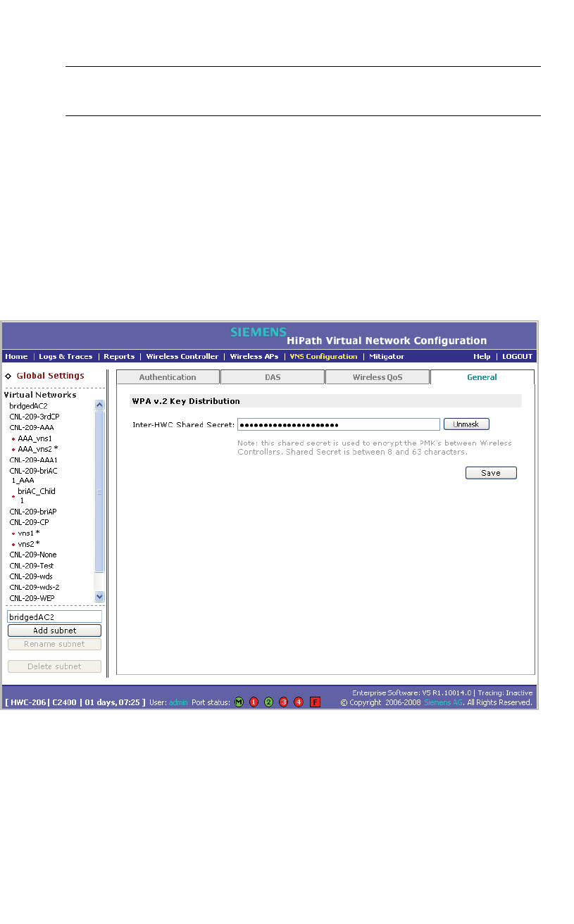
Task: Click the Delete subnet button
Action: coord(54,666)
